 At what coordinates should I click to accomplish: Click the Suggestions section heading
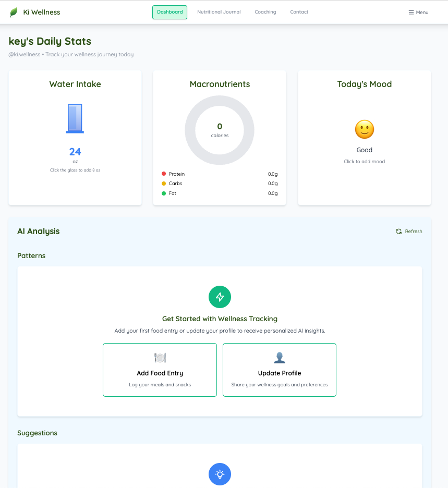coord(37,433)
